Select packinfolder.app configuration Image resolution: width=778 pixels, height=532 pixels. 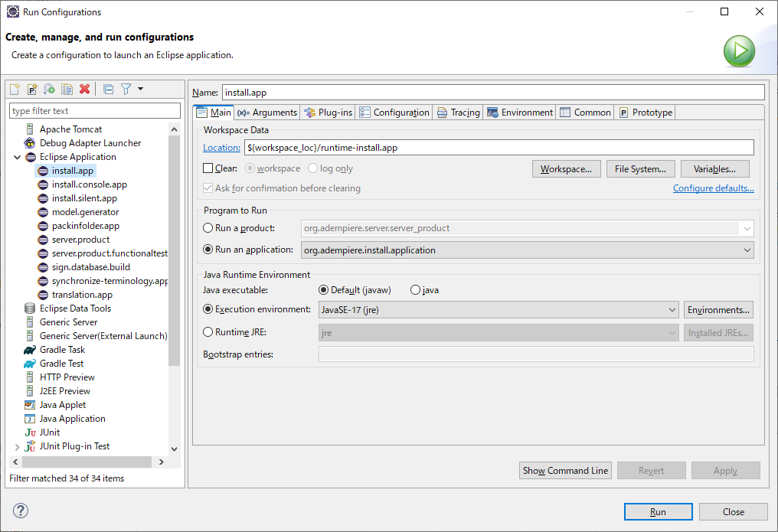coord(85,226)
